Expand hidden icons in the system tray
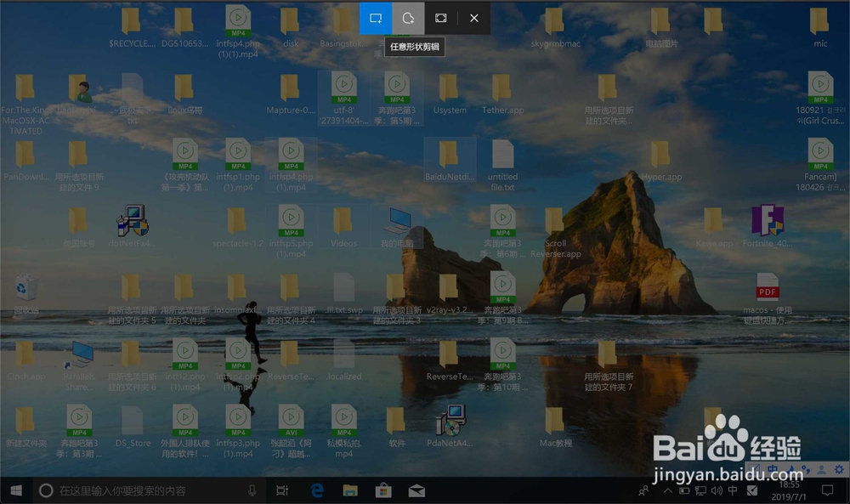This screenshot has width=850, height=504. 667,490
